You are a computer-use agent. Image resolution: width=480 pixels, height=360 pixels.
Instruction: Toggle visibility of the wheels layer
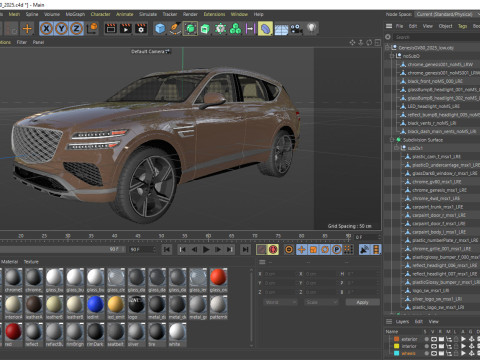(x=434, y=353)
